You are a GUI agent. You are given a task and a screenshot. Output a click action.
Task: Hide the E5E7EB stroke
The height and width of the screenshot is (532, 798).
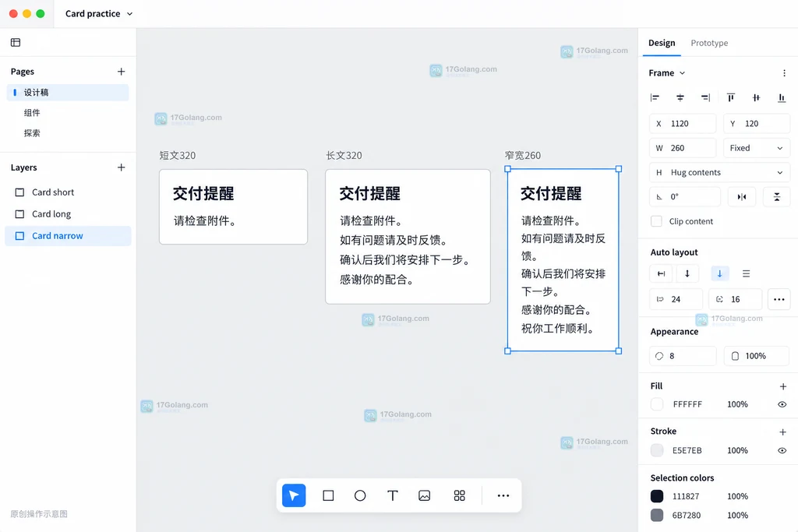click(x=782, y=451)
